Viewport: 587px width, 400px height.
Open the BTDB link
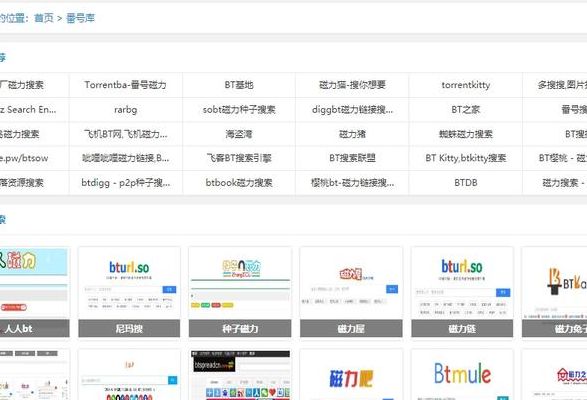[x=466, y=183]
